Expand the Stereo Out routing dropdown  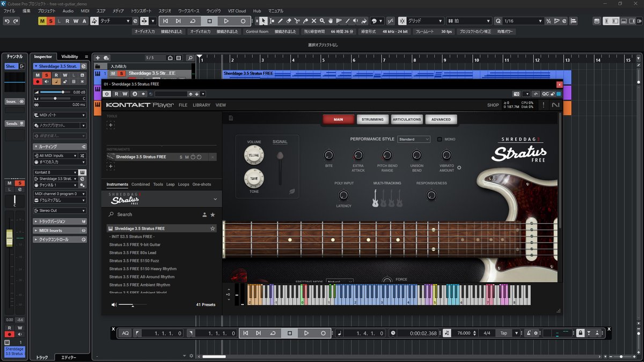click(x=59, y=211)
